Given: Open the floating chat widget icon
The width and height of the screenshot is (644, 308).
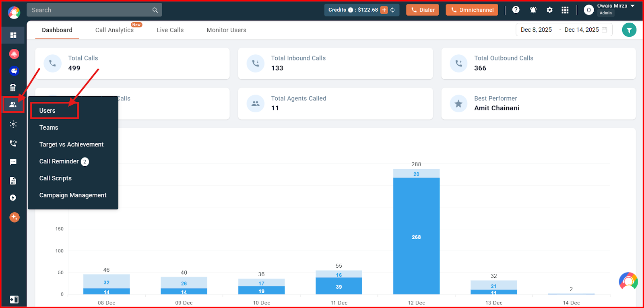Looking at the screenshot, I should coord(628,281).
